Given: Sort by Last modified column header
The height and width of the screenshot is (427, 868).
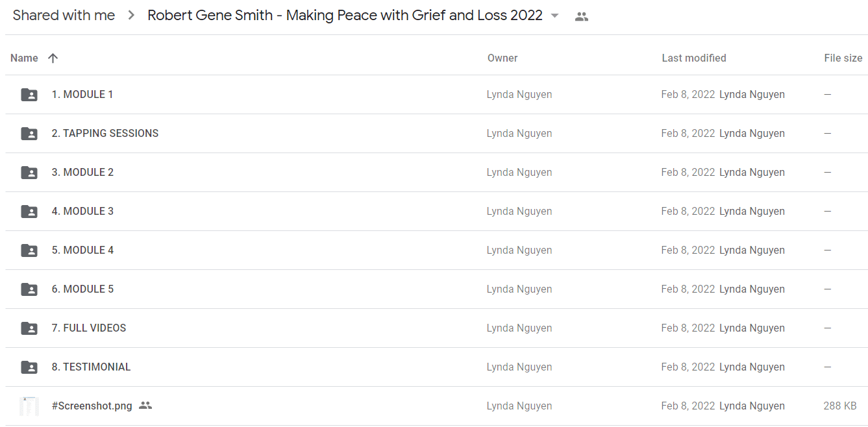Looking at the screenshot, I should pyautogui.click(x=694, y=58).
